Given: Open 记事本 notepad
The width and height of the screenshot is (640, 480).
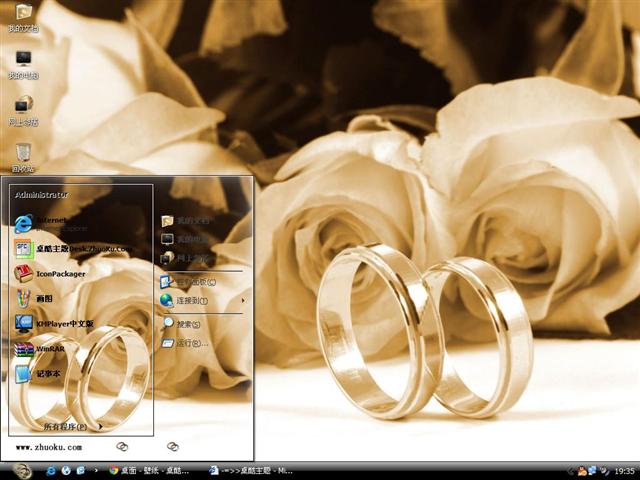Looking at the screenshot, I should 38,373.
